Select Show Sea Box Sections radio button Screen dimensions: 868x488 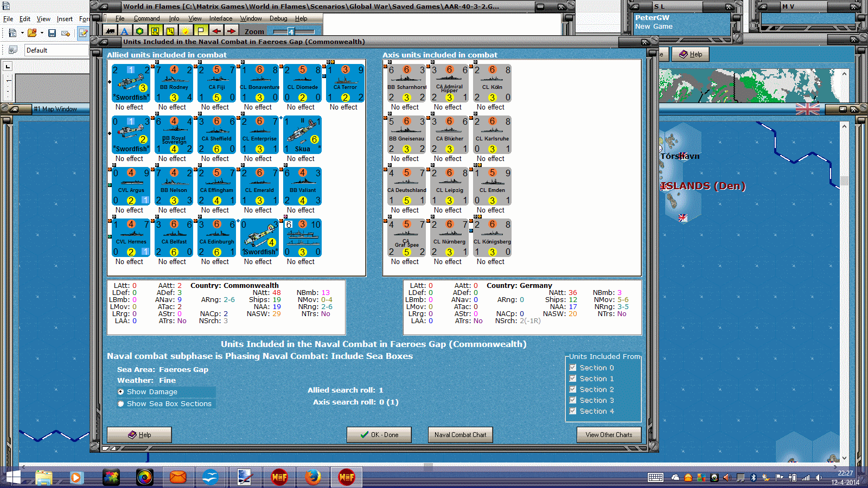click(121, 403)
